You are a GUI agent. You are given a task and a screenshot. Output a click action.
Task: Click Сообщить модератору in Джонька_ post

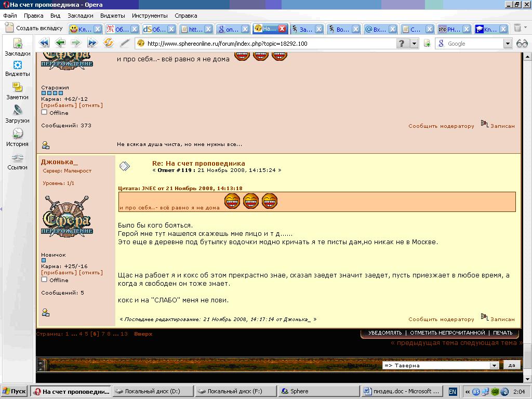click(x=441, y=320)
